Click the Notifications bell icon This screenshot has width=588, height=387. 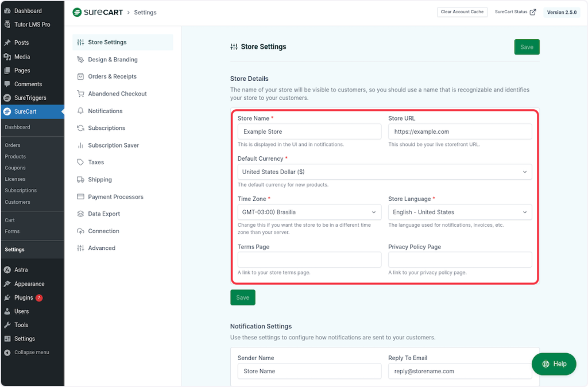(80, 111)
